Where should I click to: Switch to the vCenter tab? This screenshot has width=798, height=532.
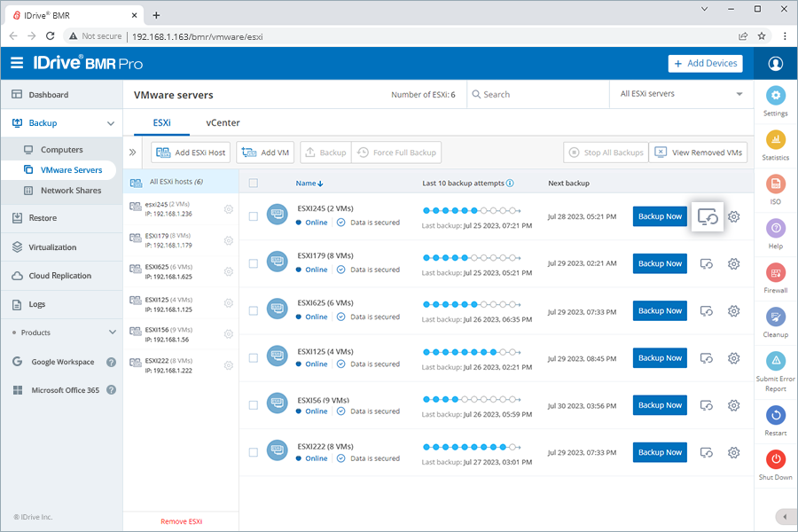(223, 123)
